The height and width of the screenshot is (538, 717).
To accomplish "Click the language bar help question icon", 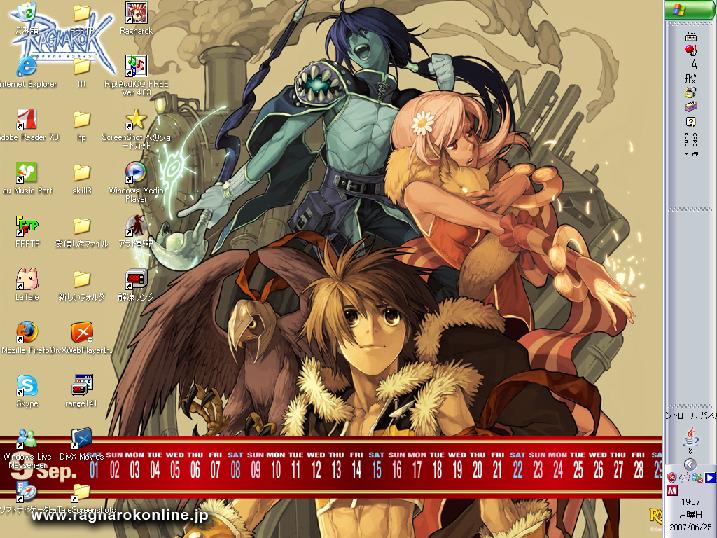I will pyautogui.click(x=691, y=122).
